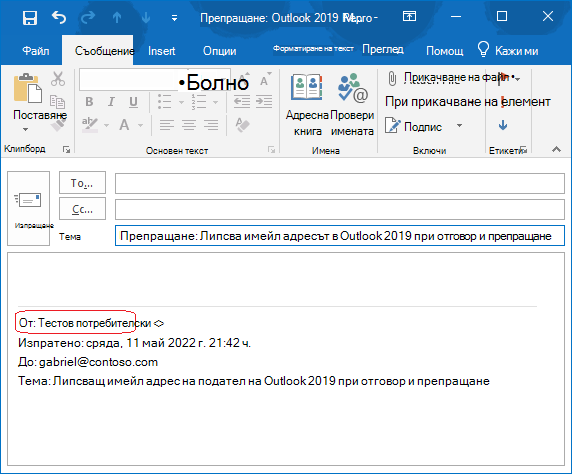Image resolution: width=572 pixels, height=474 pixels.
Task: Open the Файл menu tab
Action: (36, 51)
